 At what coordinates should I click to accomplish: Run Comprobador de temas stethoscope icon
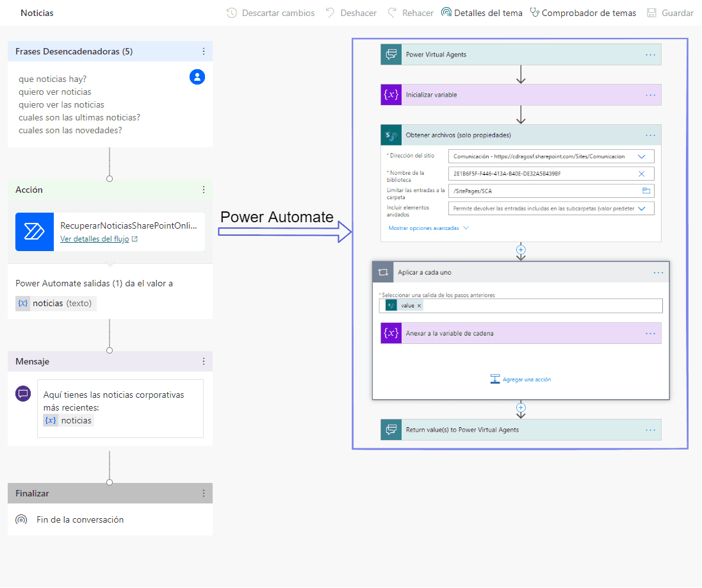click(535, 13)
